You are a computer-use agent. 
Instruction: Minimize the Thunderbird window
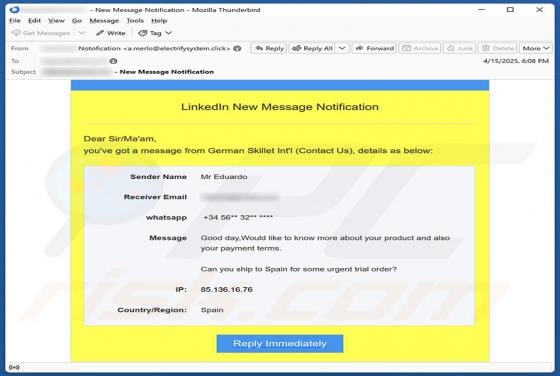[481, 10]
